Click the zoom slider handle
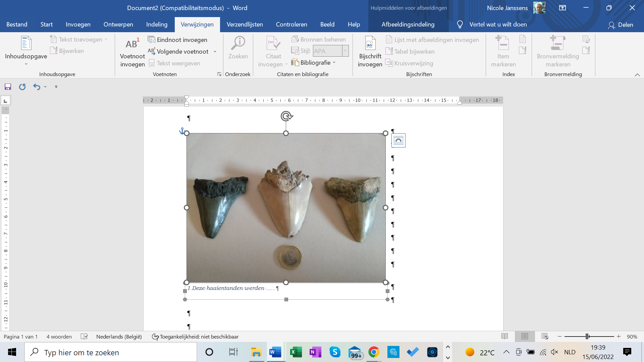644x362 pixels. tap(587, 337)
